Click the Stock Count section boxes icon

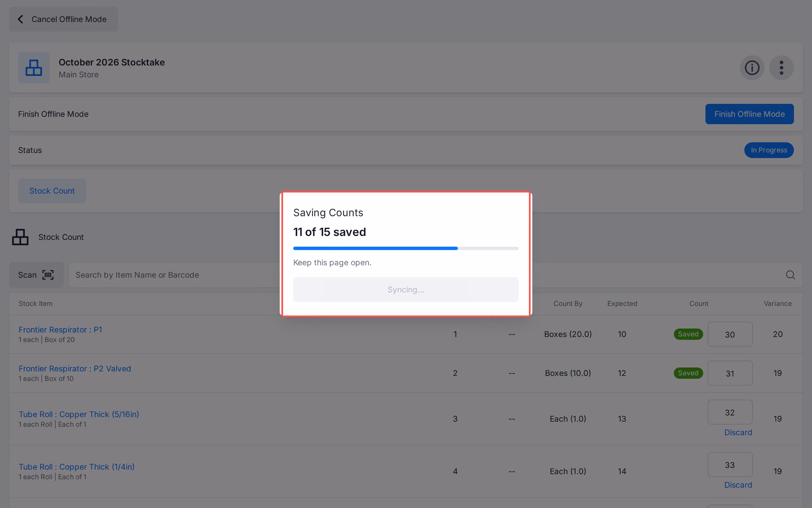click(20, 237)
